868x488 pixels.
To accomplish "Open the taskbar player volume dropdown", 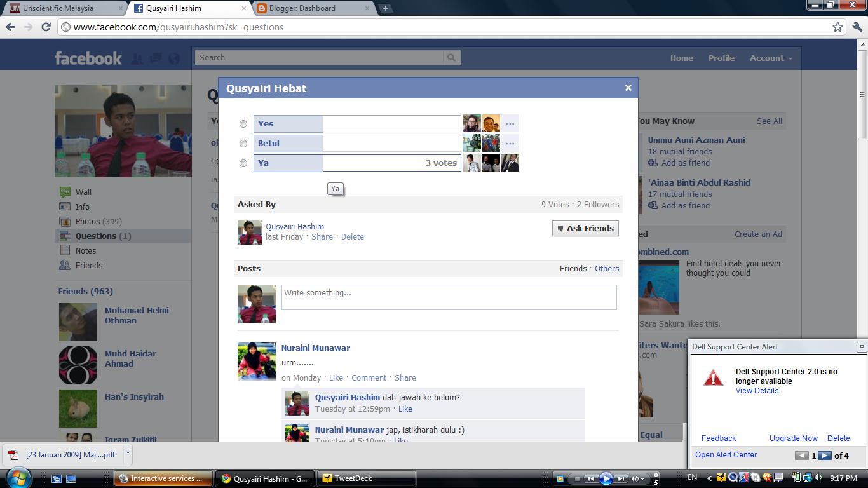I will [x=642, y=478].
